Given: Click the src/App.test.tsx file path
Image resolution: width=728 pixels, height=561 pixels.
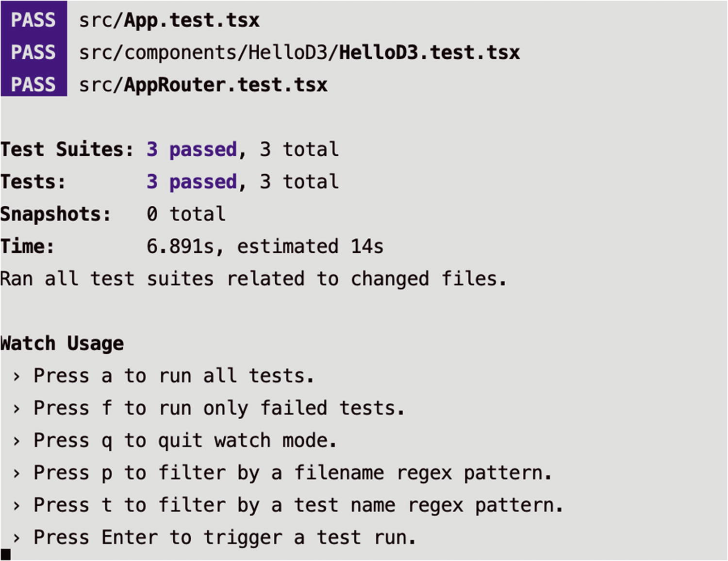Looking at the screenshot, I should pos(169,20).
